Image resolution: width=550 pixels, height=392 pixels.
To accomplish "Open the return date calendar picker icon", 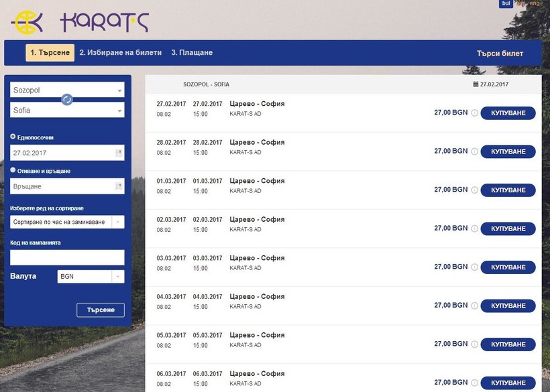I will point(119,186).
